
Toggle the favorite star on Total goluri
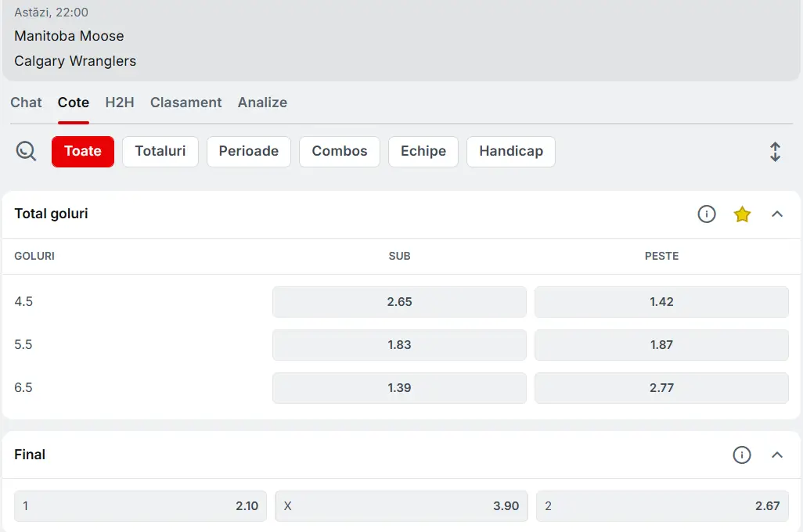pos(742,214)
